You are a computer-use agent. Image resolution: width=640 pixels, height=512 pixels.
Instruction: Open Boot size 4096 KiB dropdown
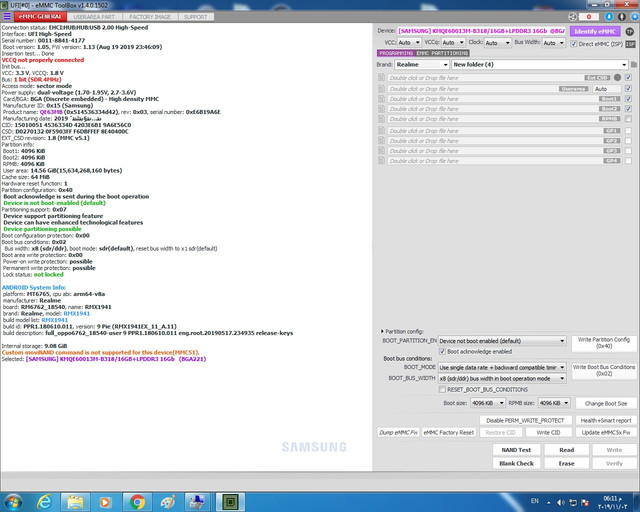click(487, 403)
